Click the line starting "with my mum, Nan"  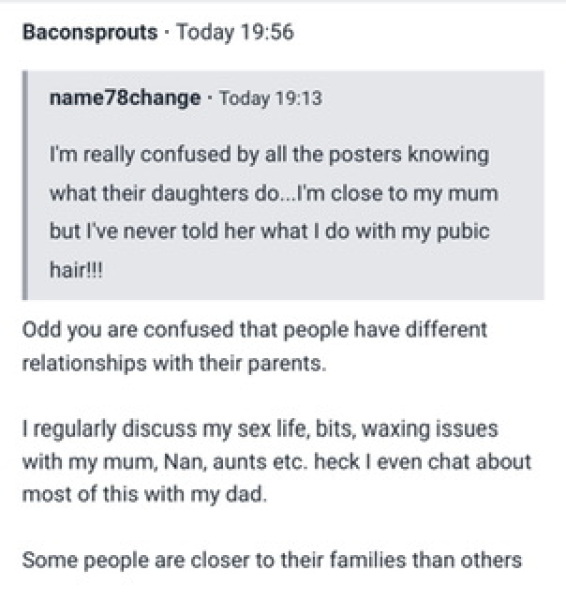[277, 462]
